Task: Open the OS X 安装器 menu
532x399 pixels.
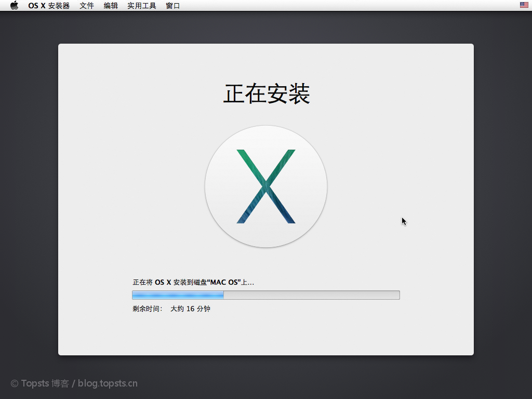Action: pos(49,6)
